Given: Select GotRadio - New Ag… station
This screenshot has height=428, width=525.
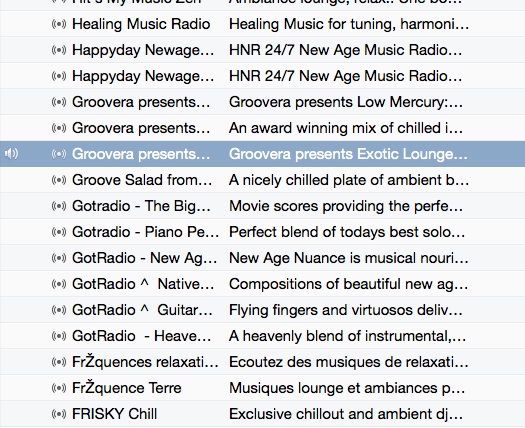Looking at the screenshot, I should 145,258.
